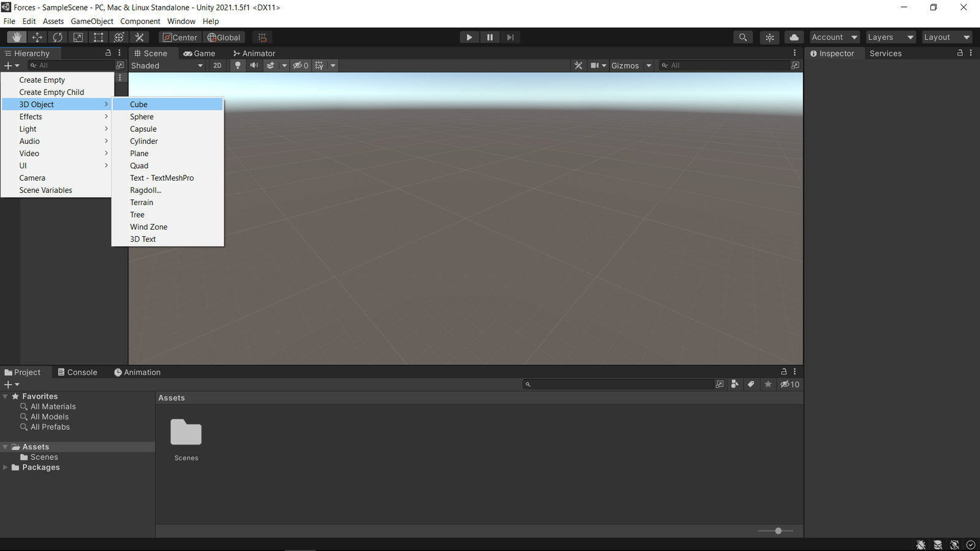
Task: Click the asset icon size slider
Action: coord(778,531)
